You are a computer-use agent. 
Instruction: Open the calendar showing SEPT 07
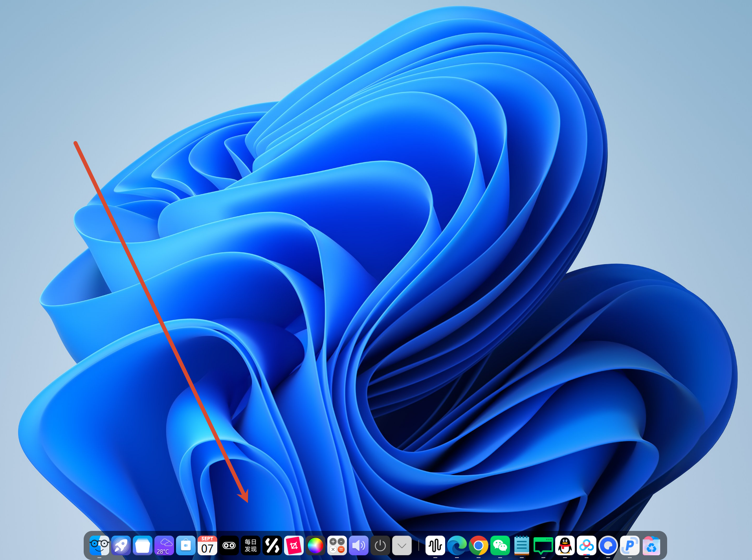pyautogui.click(x=207, y=545)
